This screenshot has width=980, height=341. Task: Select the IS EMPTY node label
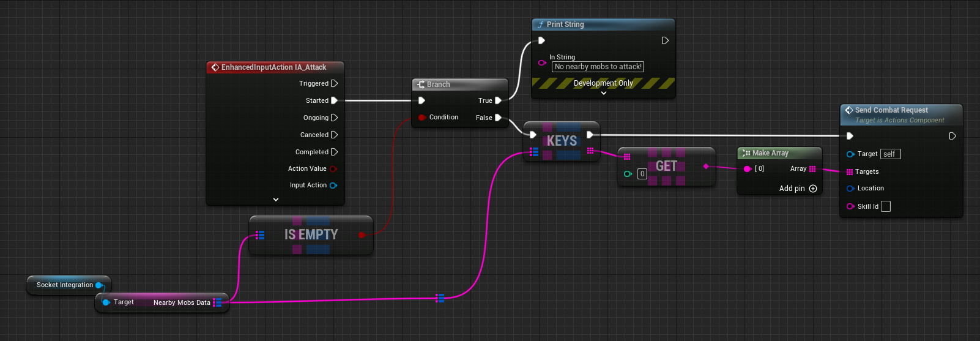311,234
